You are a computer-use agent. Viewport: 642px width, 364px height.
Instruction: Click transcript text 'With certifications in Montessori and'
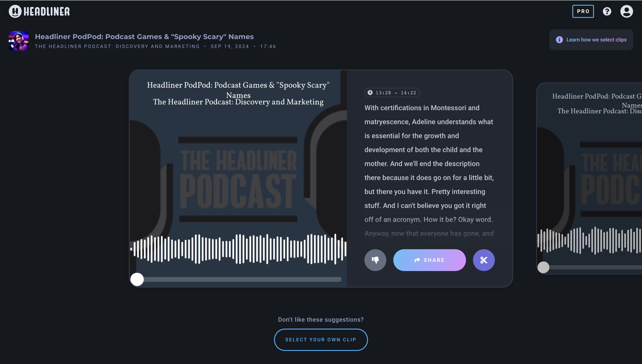(x=422, y=108)
